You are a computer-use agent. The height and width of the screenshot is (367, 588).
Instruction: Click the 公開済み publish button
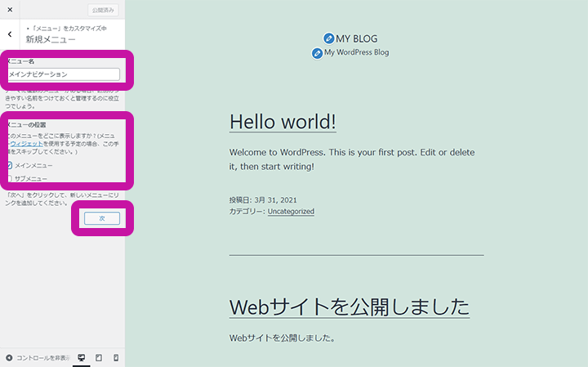[103, 11]
